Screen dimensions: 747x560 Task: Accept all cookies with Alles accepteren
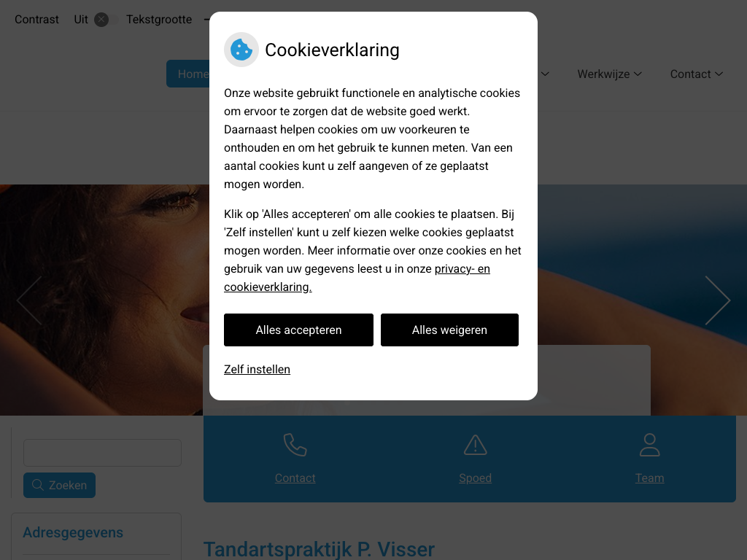298,330
